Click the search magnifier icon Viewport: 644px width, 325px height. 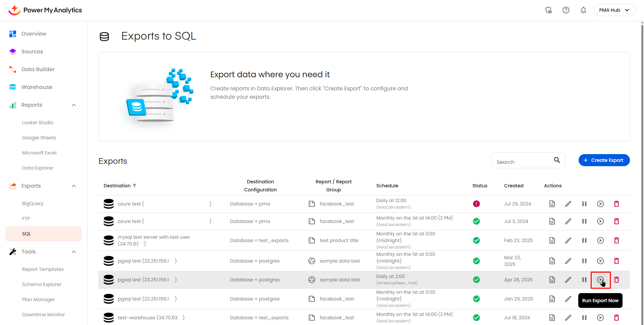(x=557, y=160)
